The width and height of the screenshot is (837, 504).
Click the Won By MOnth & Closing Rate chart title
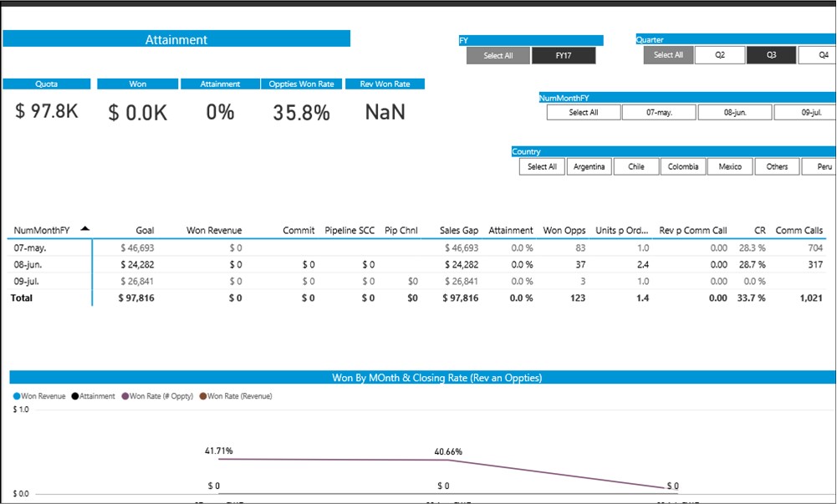click(436, 378)
